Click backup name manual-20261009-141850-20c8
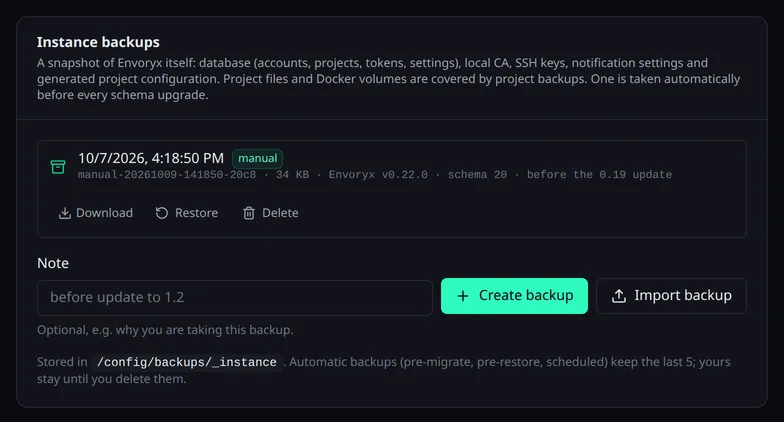784x422 pixels. 167,175
